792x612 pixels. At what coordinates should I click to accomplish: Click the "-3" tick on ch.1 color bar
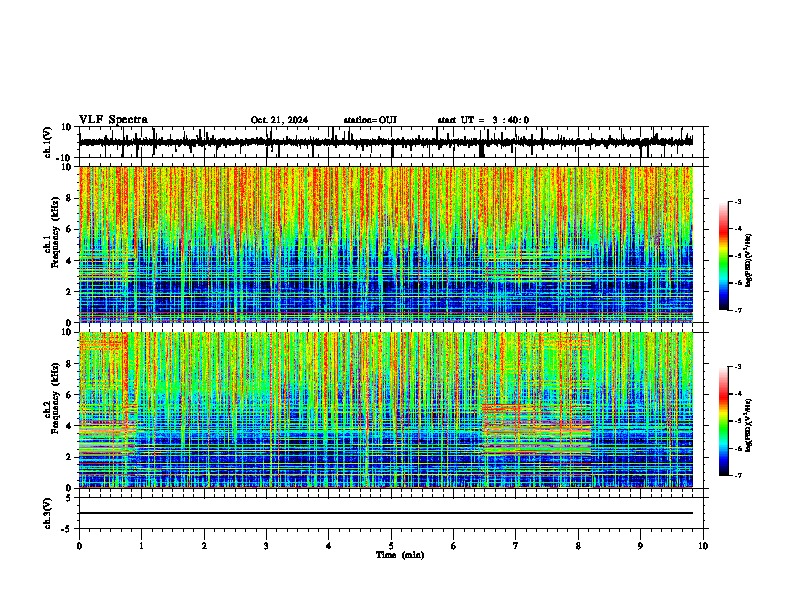point(738,201)
